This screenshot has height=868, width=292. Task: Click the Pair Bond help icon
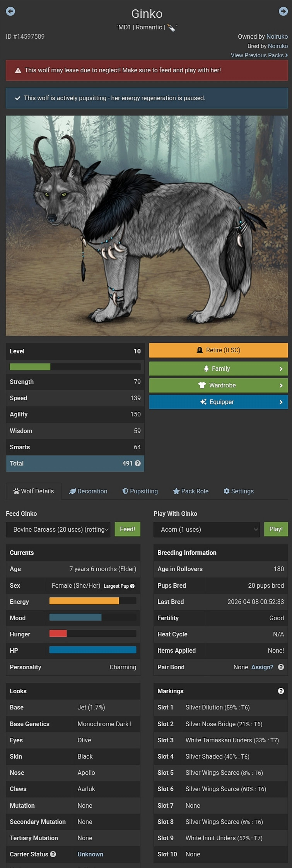281,667
